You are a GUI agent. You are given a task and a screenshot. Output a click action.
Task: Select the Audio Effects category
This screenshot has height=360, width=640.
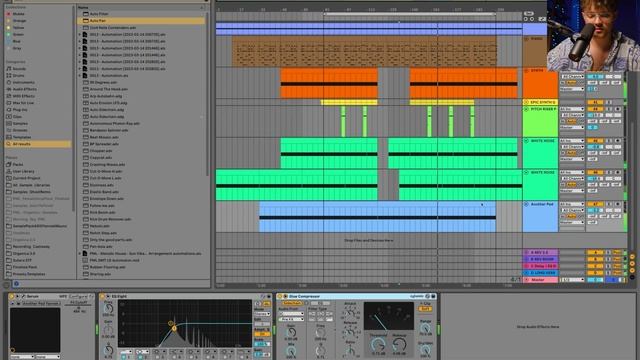pyautogui.click(x=24, y=89)
